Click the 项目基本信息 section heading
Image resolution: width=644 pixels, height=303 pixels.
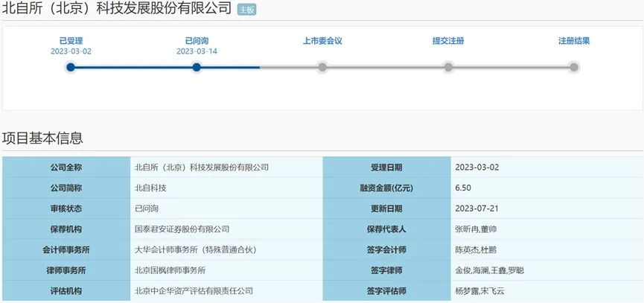click(42, 138)
